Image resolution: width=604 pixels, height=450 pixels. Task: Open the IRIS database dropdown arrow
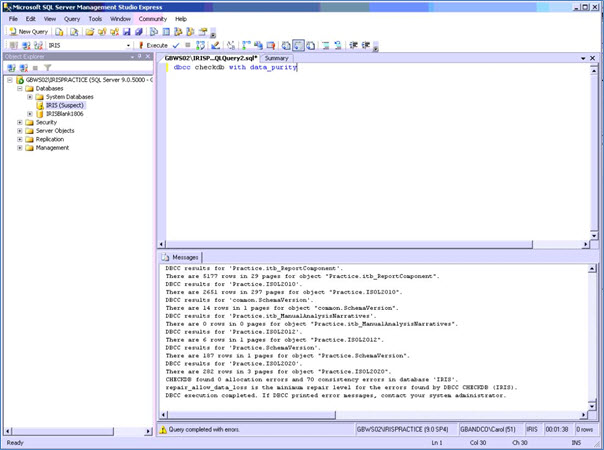(128, 45)
